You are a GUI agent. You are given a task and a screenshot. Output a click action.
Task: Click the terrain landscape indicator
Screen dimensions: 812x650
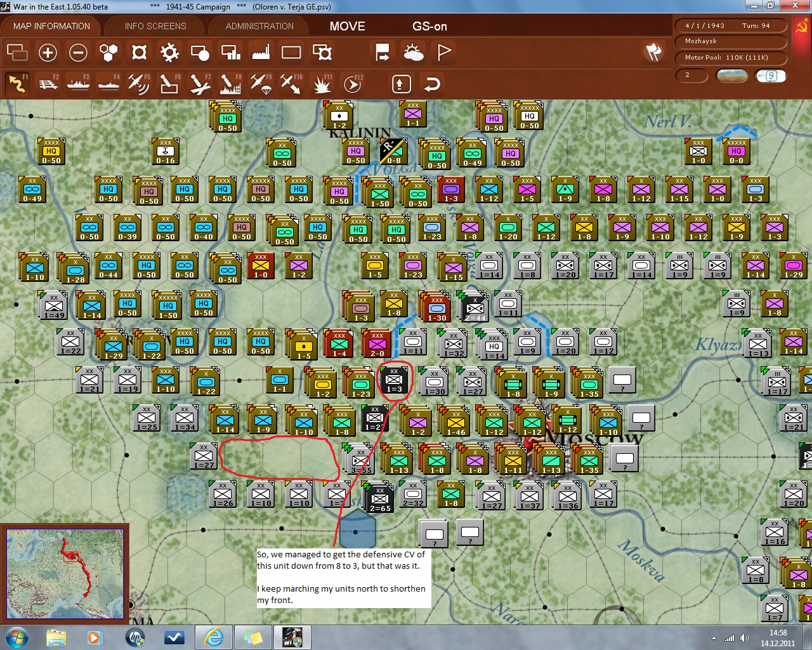731,76
